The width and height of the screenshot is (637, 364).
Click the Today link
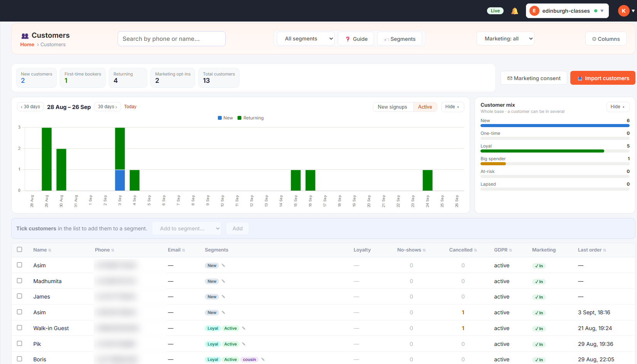click(130, 107)
